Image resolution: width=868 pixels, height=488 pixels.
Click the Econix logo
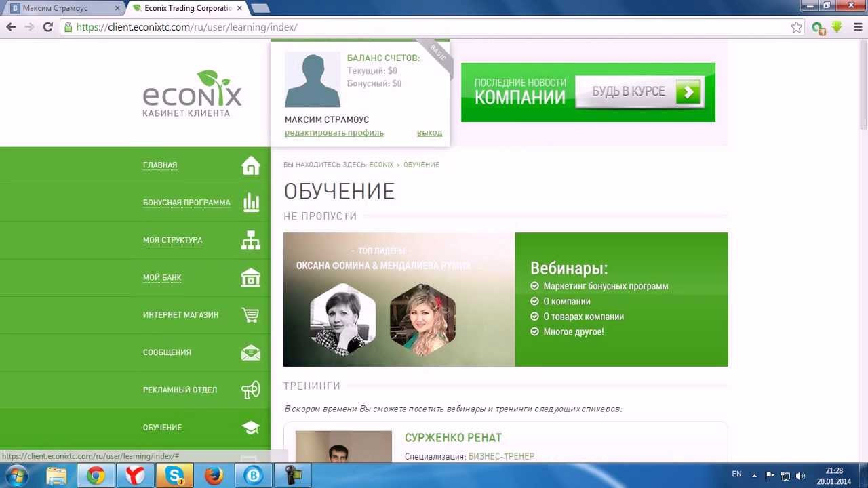click(192, 94)
